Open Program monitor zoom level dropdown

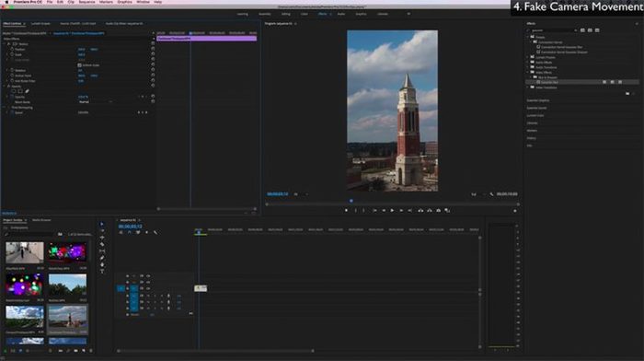(301, 194)
